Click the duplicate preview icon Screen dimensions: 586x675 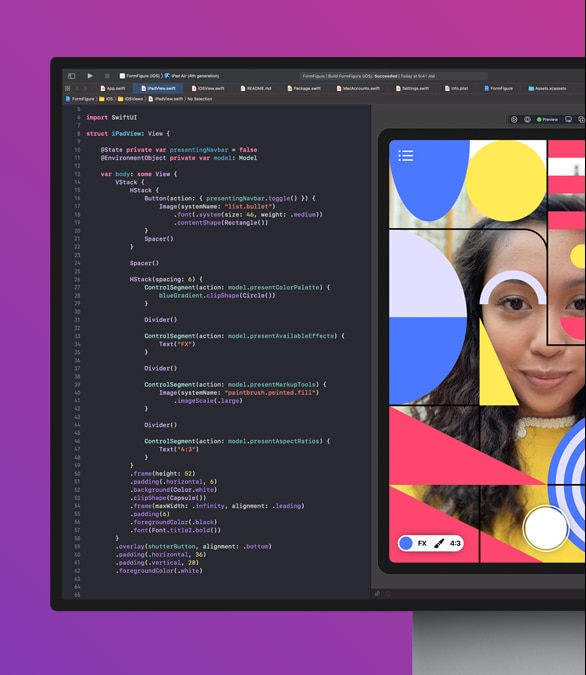point(581,119)
